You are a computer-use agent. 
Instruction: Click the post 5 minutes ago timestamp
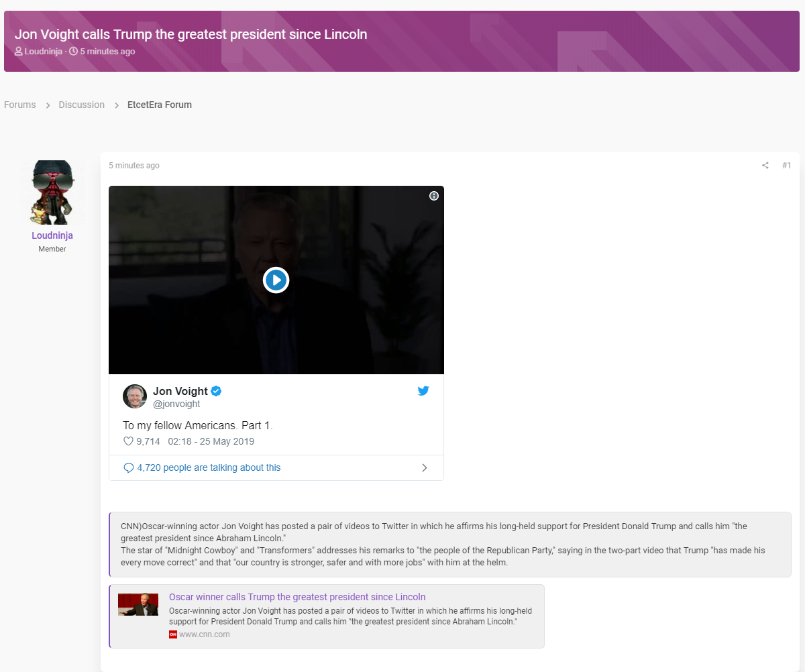(134, 166)
